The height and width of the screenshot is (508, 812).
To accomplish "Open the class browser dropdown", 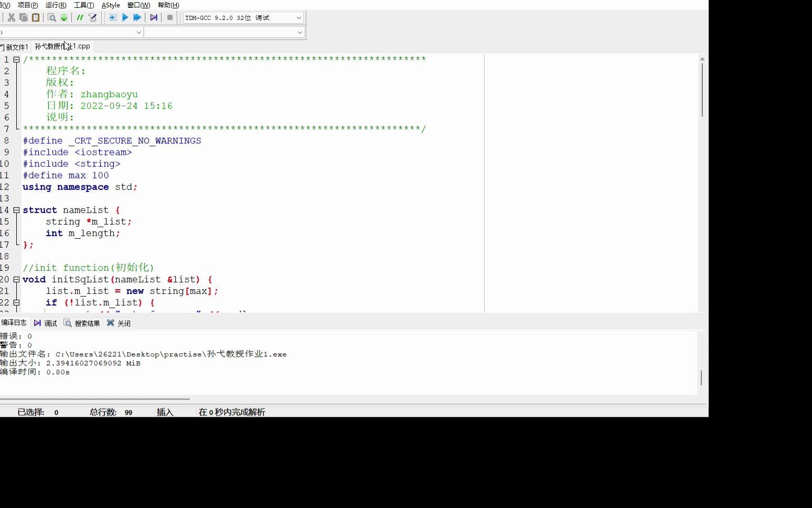I will (x=139, y=32).
